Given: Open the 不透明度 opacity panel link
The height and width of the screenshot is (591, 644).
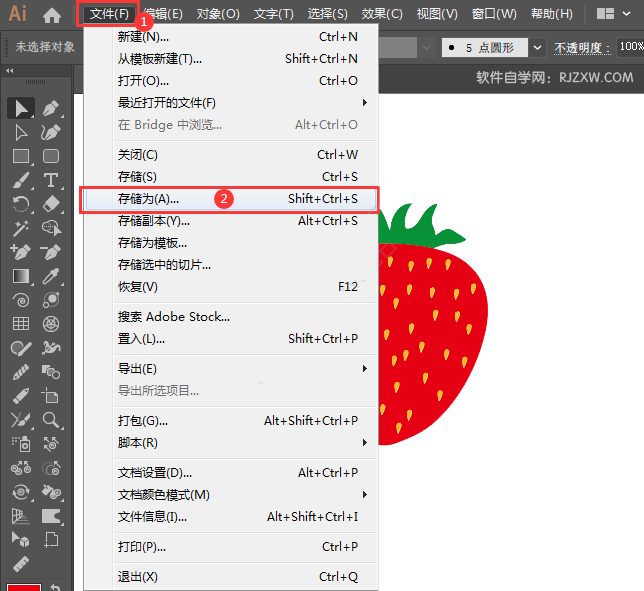Looking at the screenshot, I should pyautogui.click(x=582, y=48).
